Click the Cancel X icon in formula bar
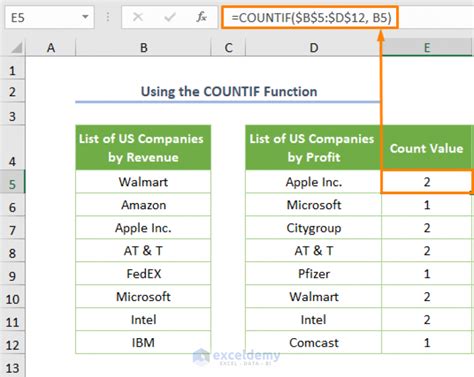This screenshot has width=474, height=377. point(138,17)
